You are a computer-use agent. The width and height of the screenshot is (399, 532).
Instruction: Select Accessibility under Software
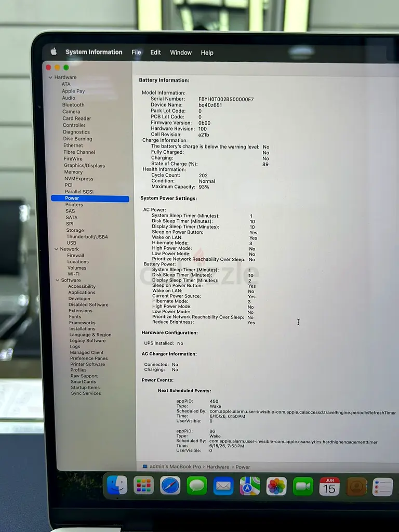pyautogui.click(x=82, y=287)
